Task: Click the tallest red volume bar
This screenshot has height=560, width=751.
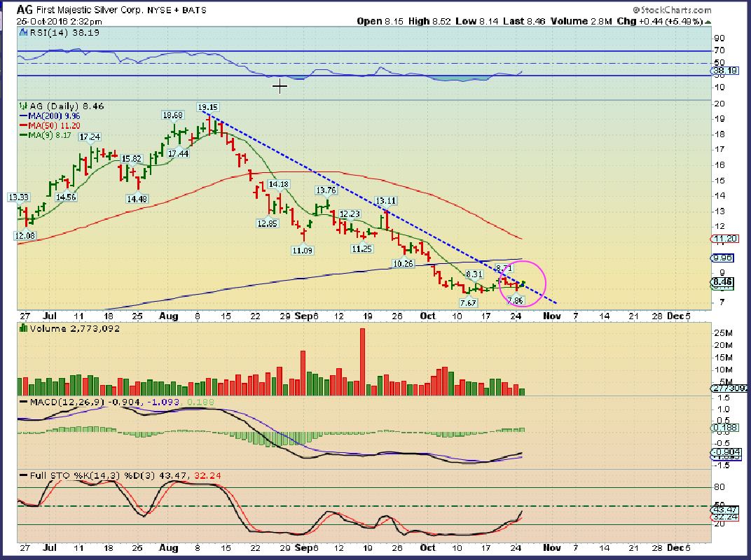Action: 363,361
